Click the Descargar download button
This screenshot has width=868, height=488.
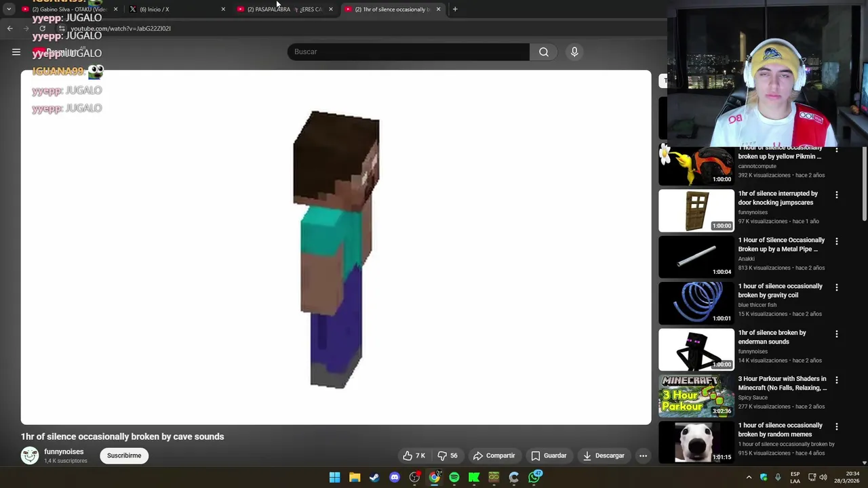click(604, 455)
